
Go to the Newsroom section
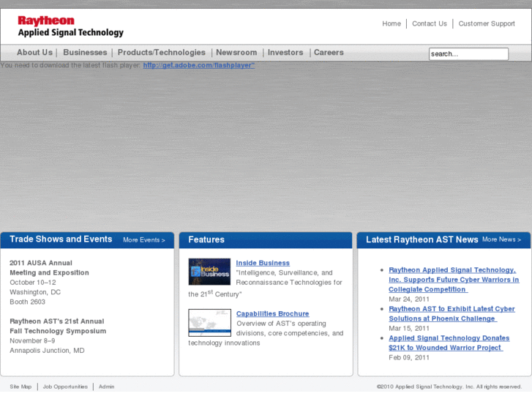(236, 53)
